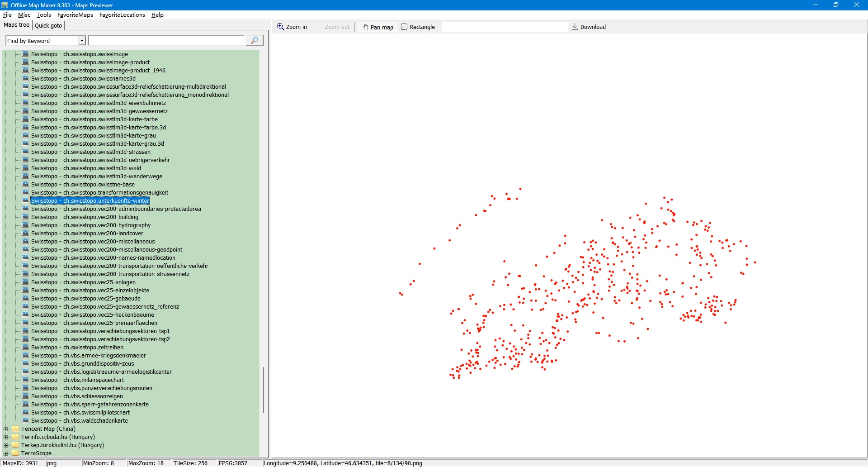The image size is (868, 467).
Task: Click map icon beside swissimage-product_1946
Action: (x=25, y=71)
